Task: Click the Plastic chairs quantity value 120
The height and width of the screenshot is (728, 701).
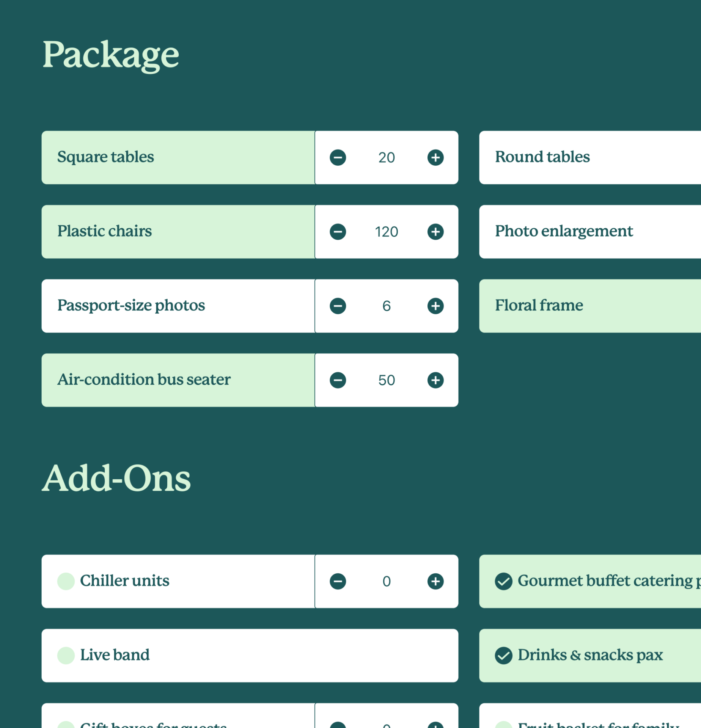Action: (386, 232)
